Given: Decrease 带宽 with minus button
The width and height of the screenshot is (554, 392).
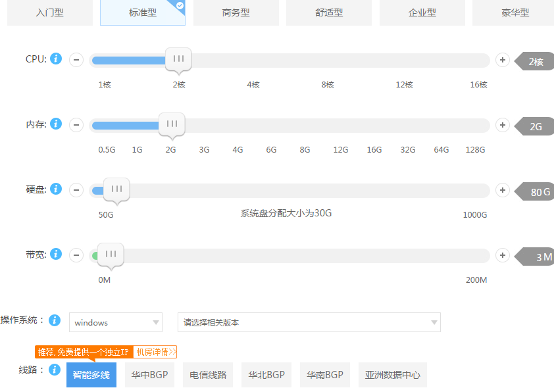Looking at the screenshot, I should point(76,255).
